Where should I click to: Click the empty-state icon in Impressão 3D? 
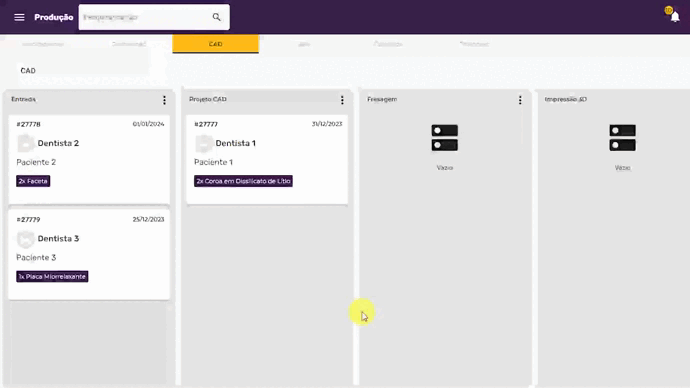point(622,138)
